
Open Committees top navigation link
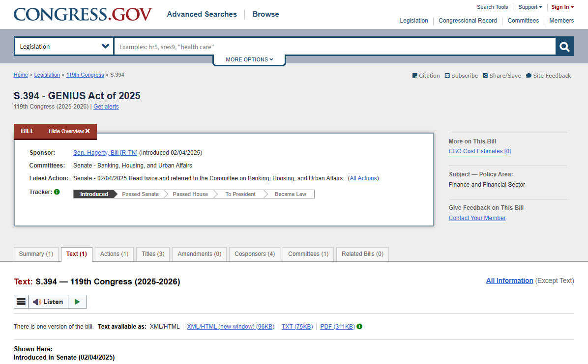(x=523, y=21)
